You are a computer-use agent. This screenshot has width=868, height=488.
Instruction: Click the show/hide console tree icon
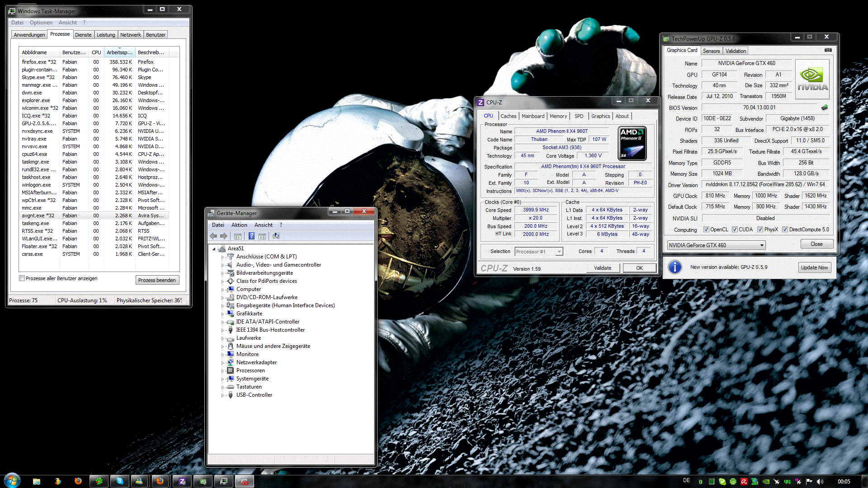tap(238, 236)
